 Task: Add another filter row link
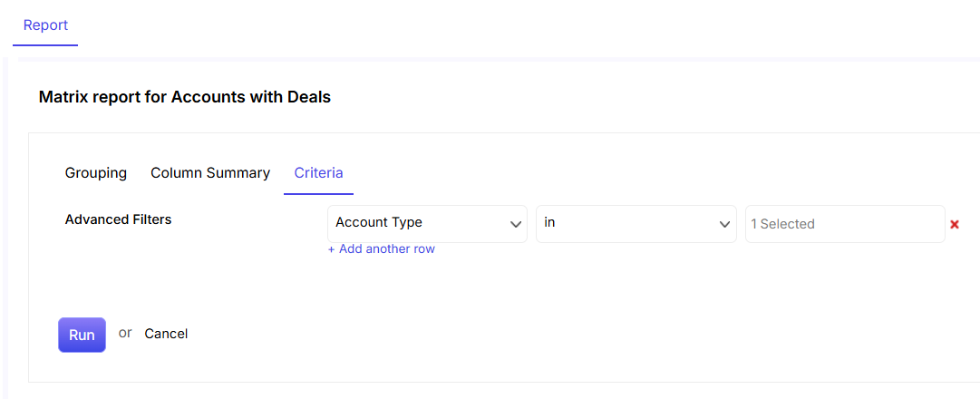[382, 248]
